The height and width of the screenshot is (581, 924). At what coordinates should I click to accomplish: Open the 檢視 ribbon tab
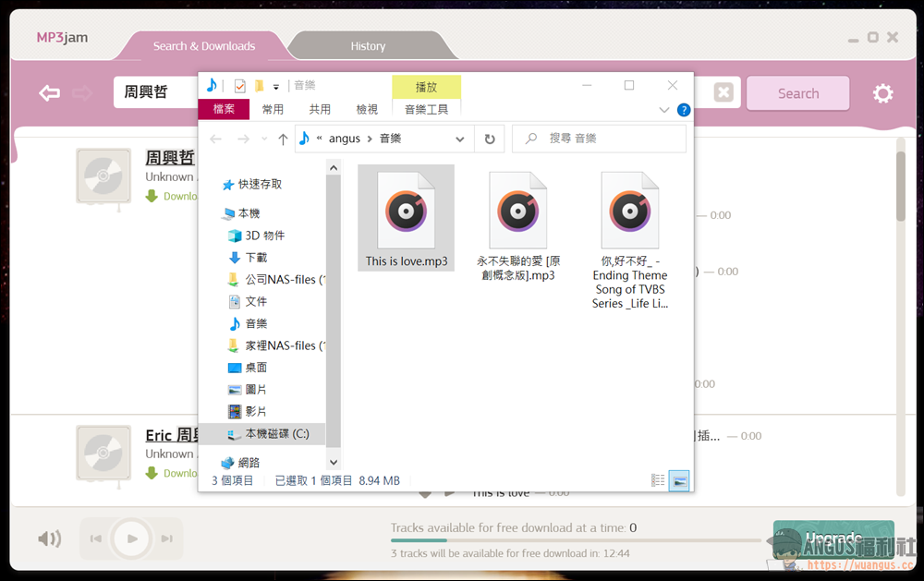point(367,109)
